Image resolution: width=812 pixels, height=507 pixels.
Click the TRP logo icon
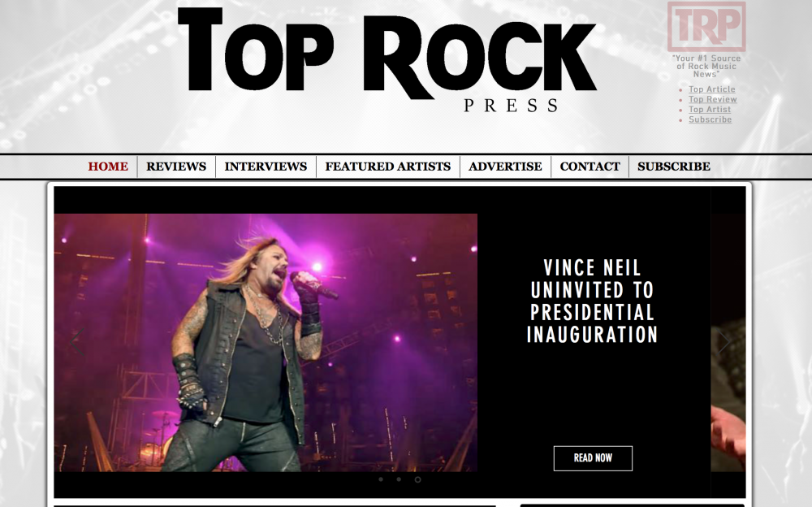click(706, 27)
